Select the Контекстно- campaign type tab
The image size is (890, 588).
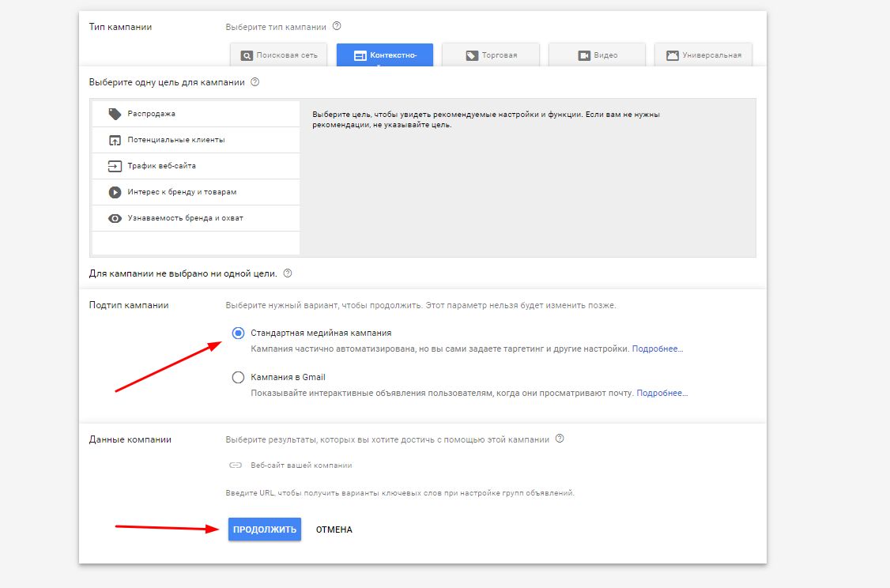pos(385,55)
